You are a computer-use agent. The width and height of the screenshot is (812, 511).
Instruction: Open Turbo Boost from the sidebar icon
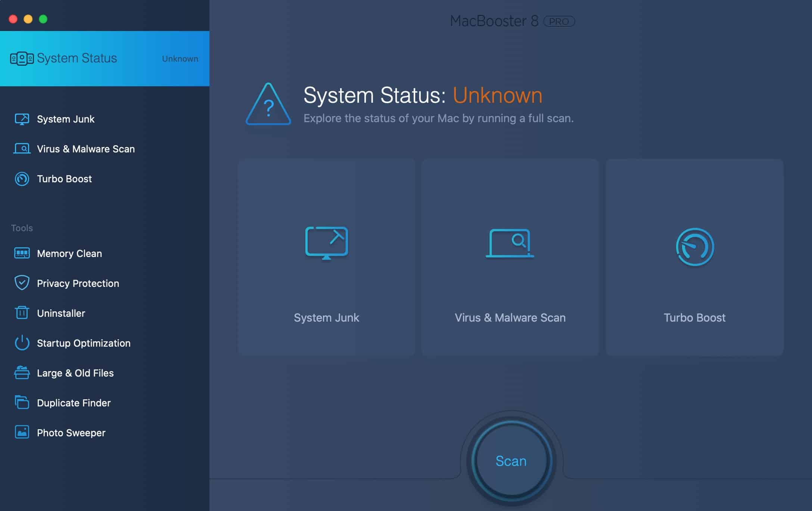tap(22, 179)
